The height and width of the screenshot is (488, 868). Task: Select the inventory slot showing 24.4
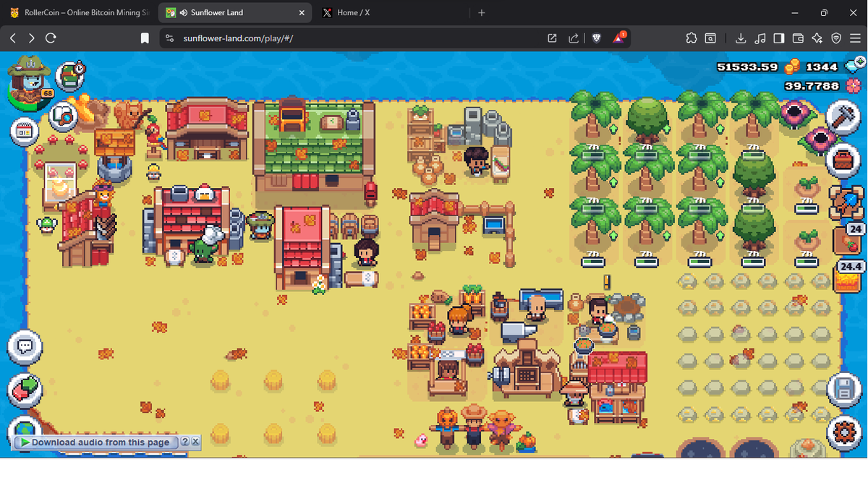coord(848,277)
